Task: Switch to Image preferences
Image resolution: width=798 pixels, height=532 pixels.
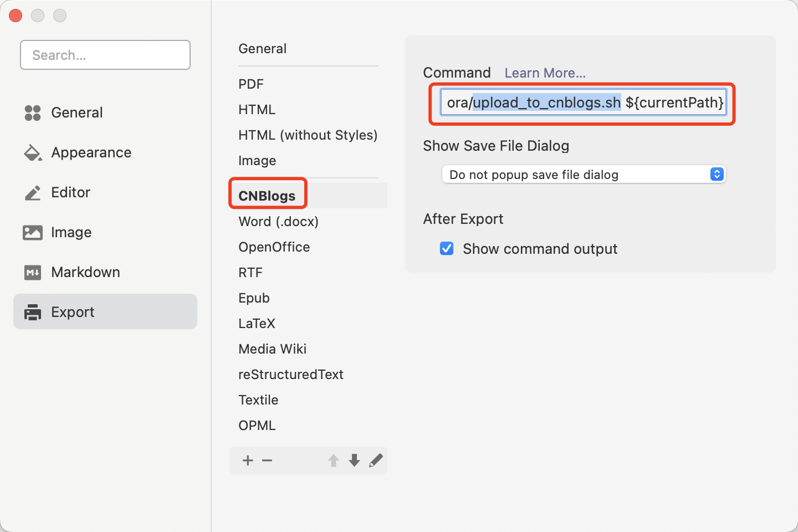Action: coord(105,232)
